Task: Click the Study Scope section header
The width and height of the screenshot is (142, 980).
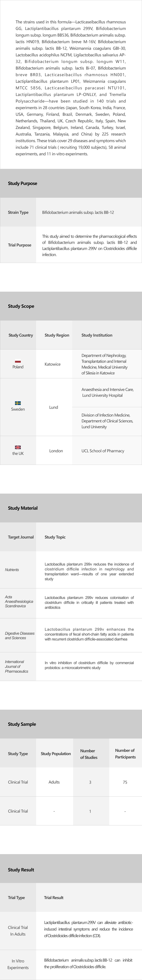Action: [x=21, y=306]
